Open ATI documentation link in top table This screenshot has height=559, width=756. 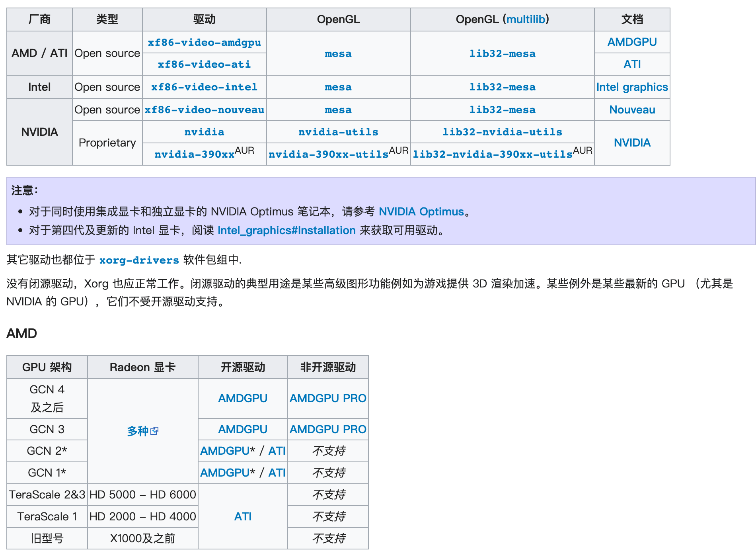(x=632, y=64)
